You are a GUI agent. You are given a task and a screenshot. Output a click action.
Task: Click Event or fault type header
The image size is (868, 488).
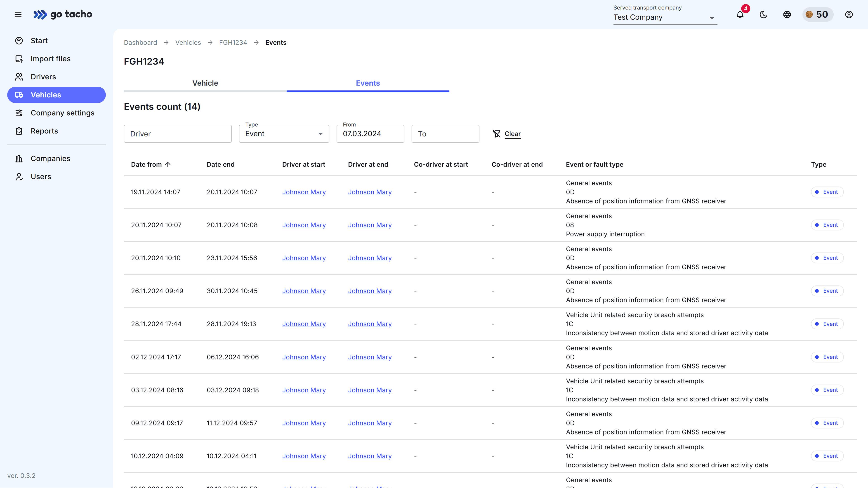pyautogui.click(x=595, y=165)
